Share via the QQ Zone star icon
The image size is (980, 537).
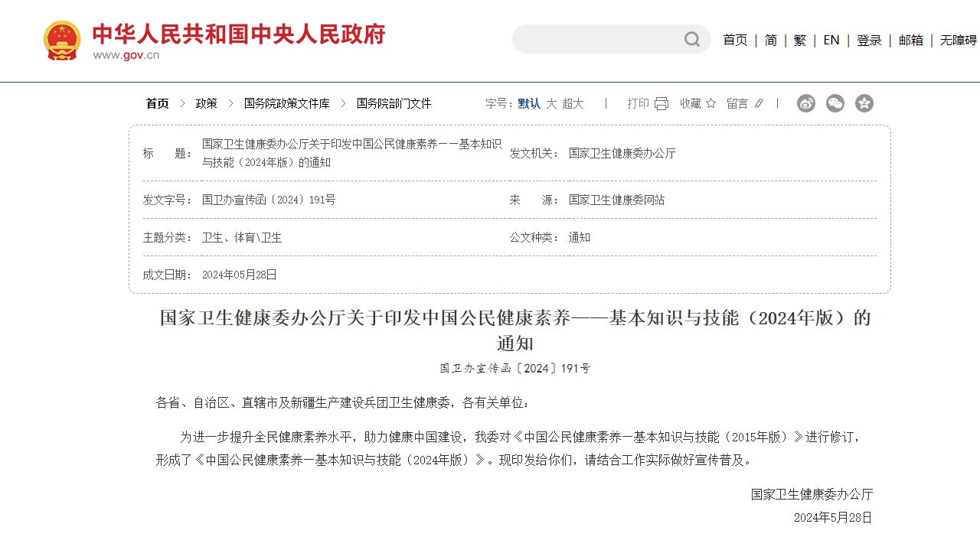[864, 103]
